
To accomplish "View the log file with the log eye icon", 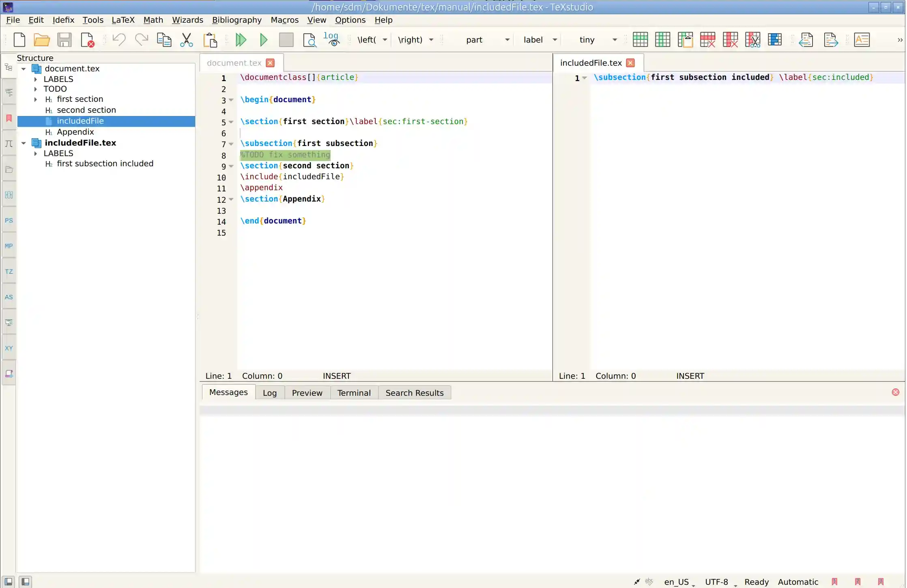I will pyautogui.click(x=331, y=39).
